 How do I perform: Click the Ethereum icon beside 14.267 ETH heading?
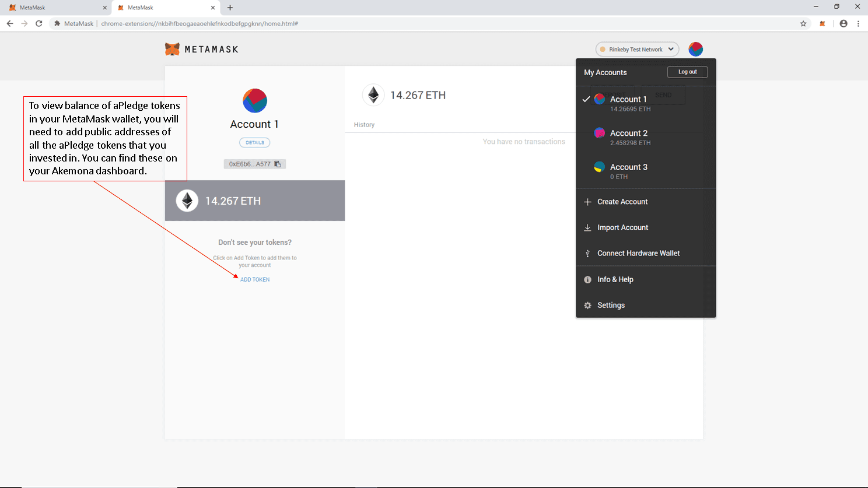(373, 95)
